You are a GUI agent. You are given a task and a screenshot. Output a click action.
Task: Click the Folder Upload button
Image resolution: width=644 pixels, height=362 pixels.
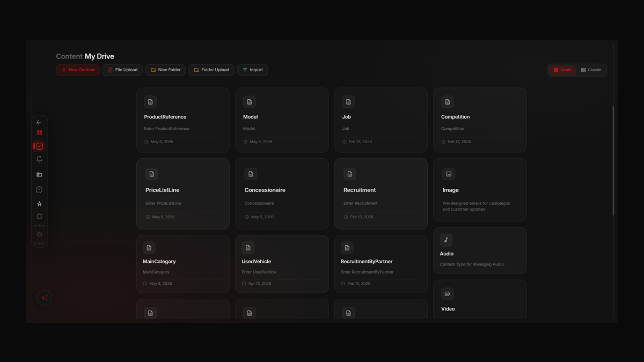pos(211,70)
